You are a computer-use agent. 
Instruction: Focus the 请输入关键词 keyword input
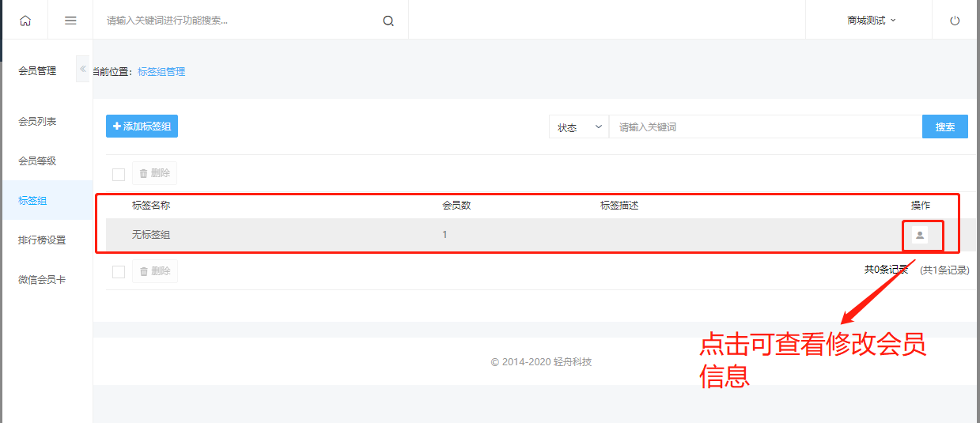tap(766, 127)
